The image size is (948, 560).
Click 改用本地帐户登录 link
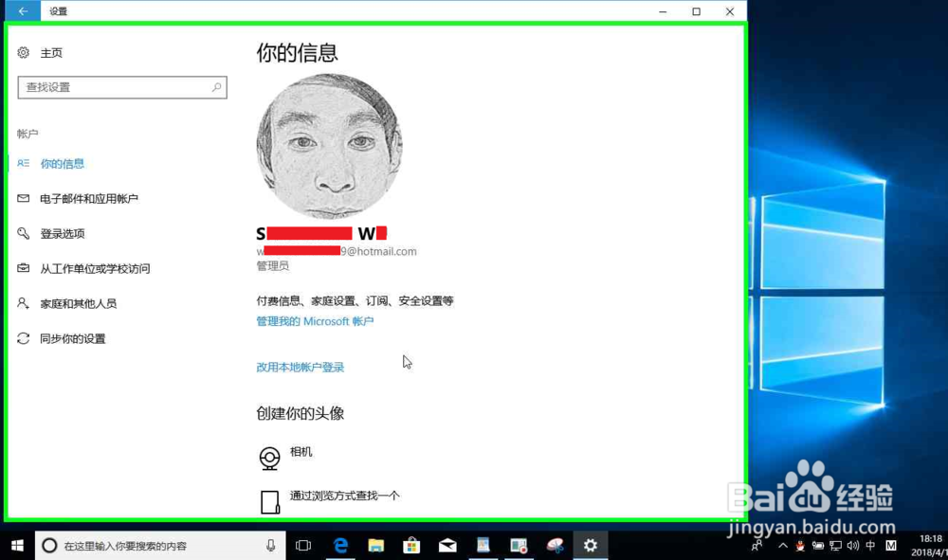pyautogui.click(x=300, y=368)
